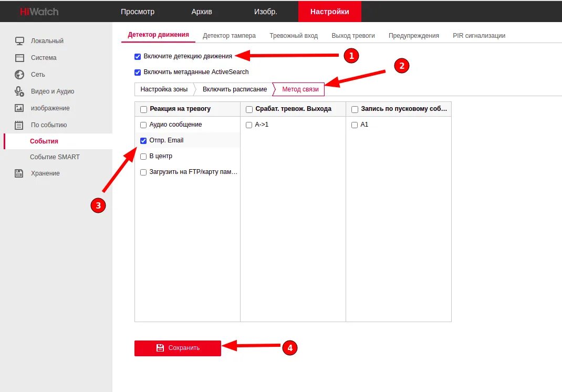Select События in sidebar
The height and width of the screenshot is (392, 562).
point(58,141)
